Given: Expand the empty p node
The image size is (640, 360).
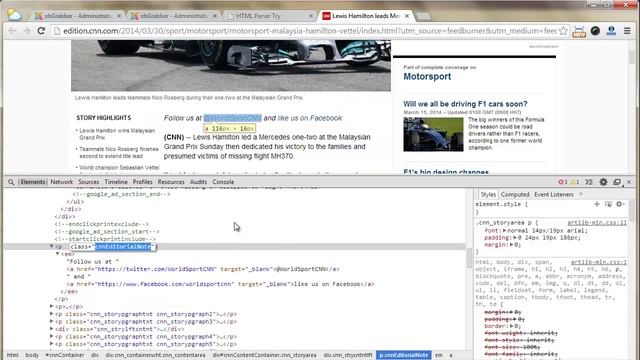Looking at the screenshot, I should [51, 306].
